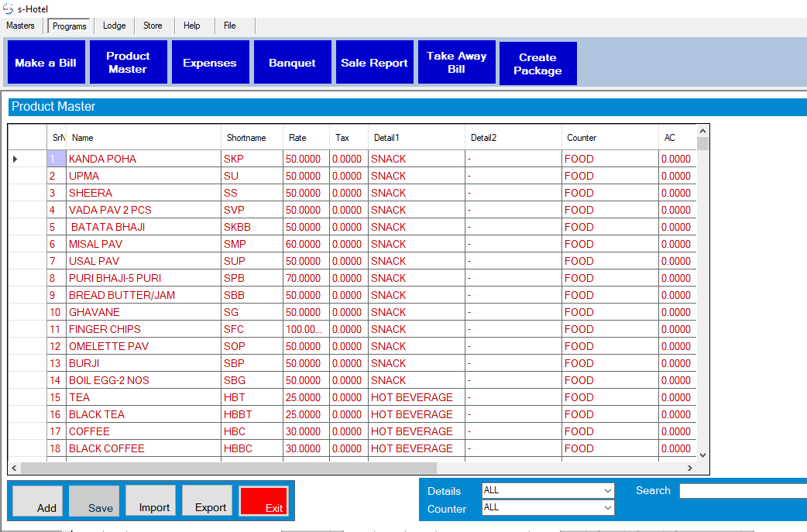Click the Create Package button
The image size is (807, 532).
(537, 64)
